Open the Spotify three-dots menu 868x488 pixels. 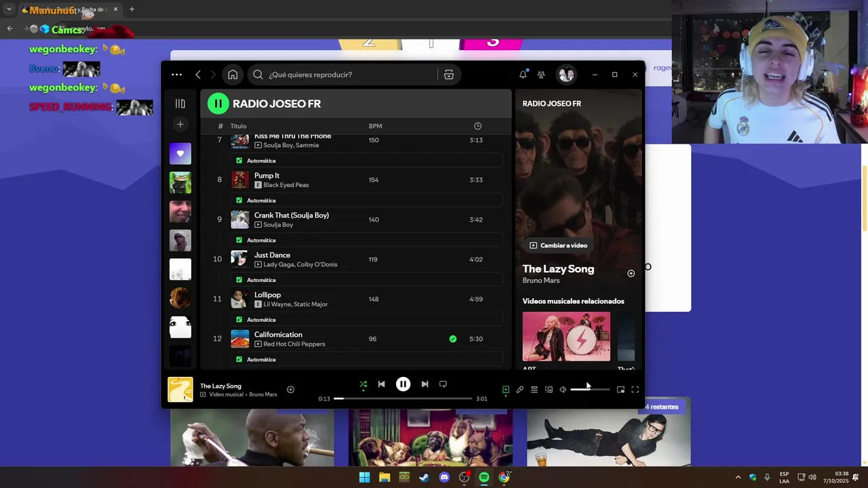point(177,75)
